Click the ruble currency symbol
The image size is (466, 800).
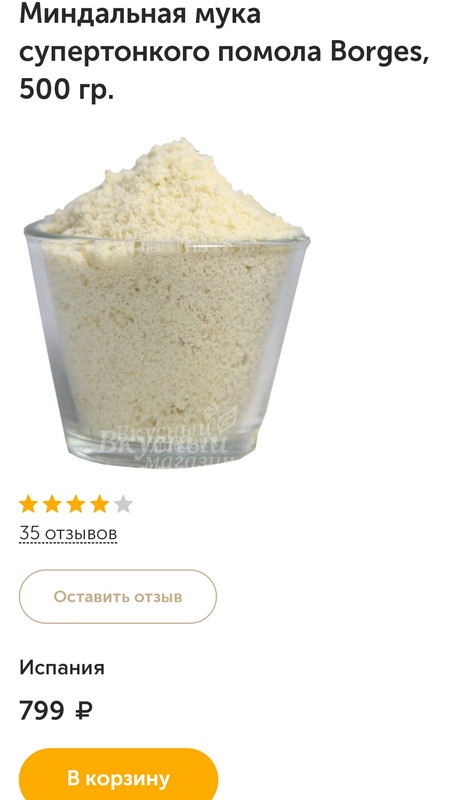[84, 710]
